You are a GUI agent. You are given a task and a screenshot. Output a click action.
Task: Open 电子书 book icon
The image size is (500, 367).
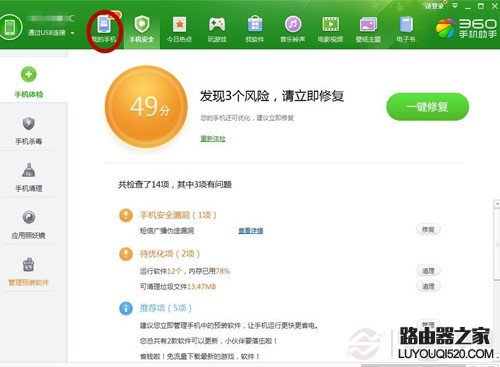406,25
